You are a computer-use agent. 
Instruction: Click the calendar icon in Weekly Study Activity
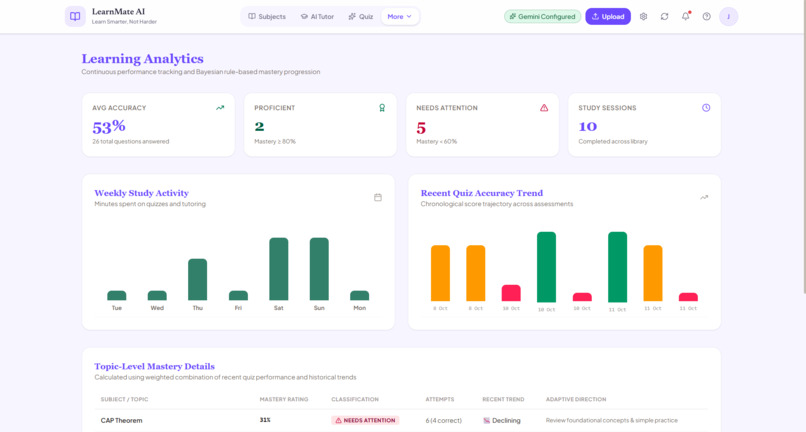click(x=378, y=197)
